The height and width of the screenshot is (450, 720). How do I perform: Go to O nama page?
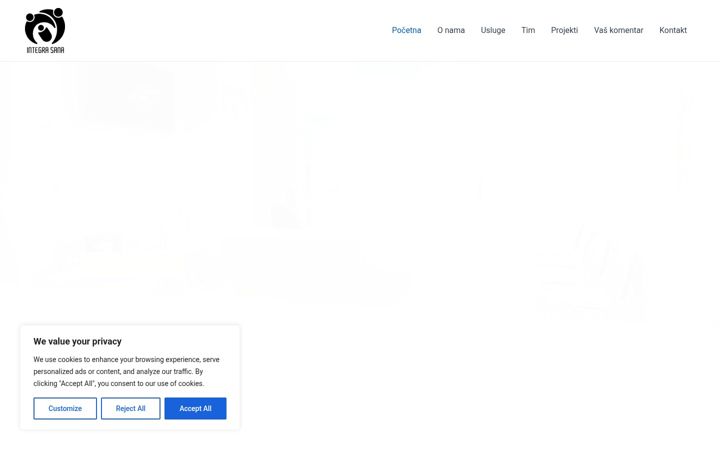(451, 30)
